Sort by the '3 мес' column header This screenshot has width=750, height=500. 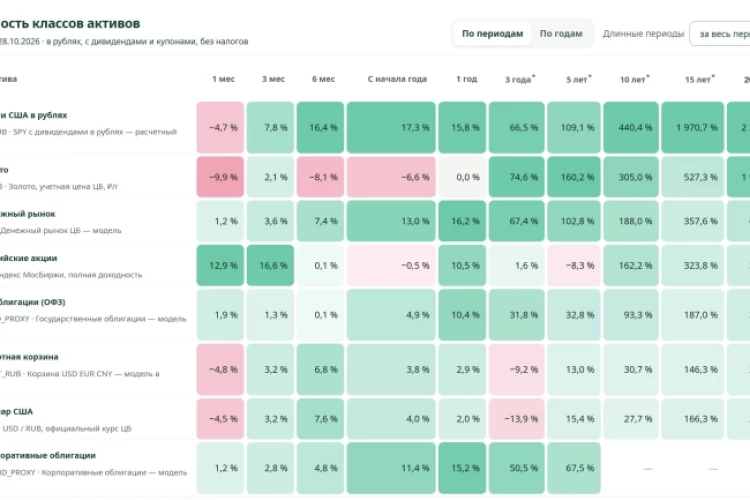(273, 79)
